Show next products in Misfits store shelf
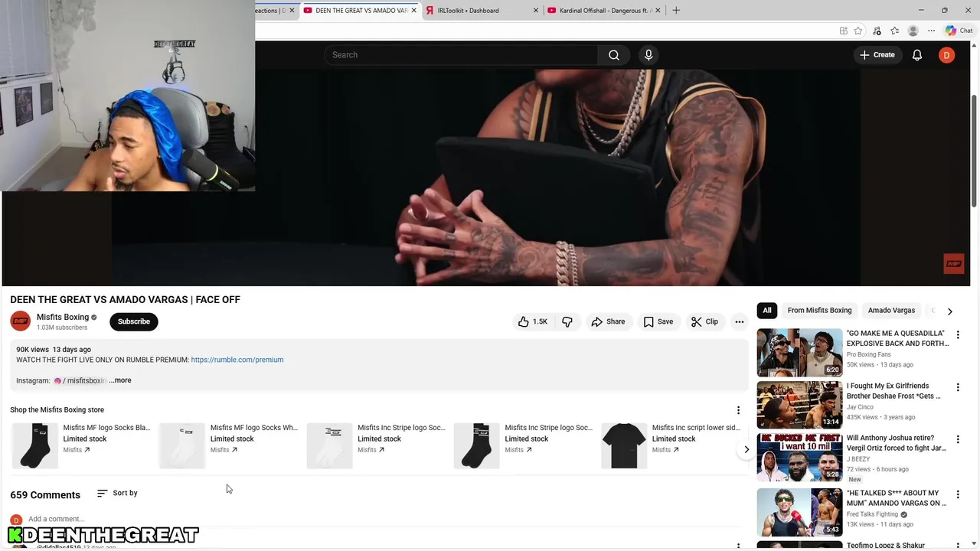 [x=746, y=449]
